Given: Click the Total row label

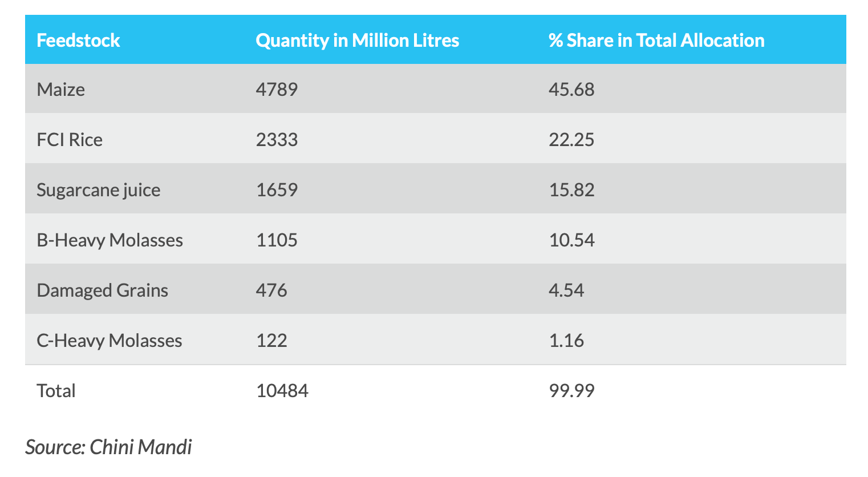Looking at the screenshot, I should tap(56, 391).
